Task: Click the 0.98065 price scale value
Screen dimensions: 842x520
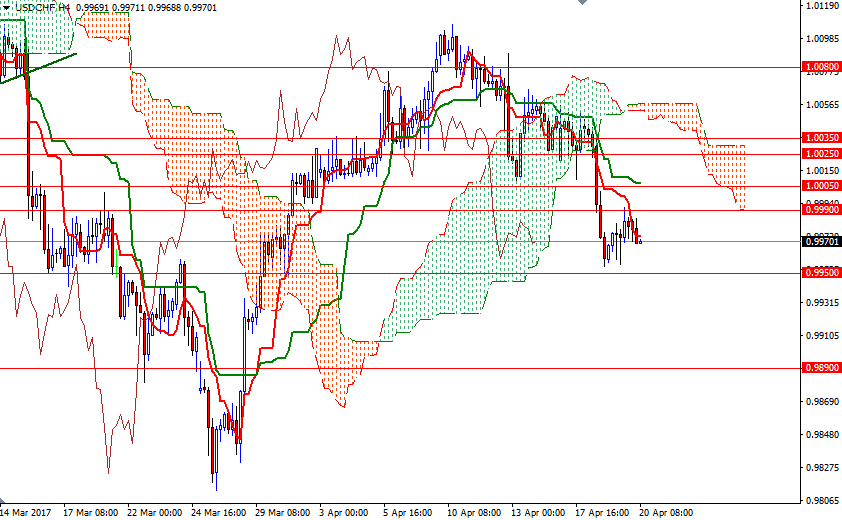Action: tap(823, 501)
